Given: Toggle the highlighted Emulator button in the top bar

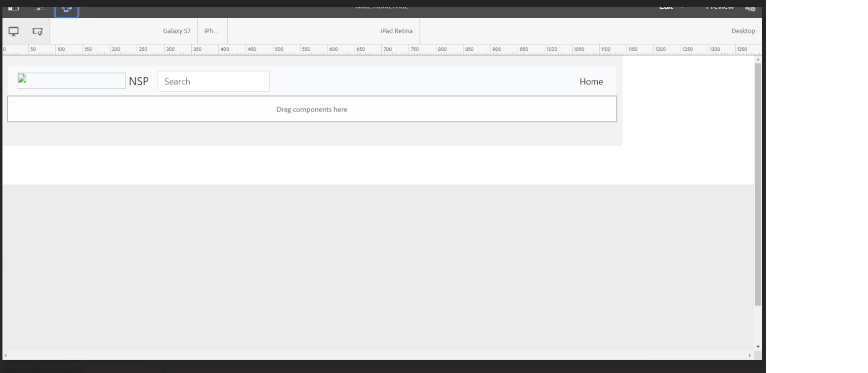Looking at the screenshot, I should point(67,9).
